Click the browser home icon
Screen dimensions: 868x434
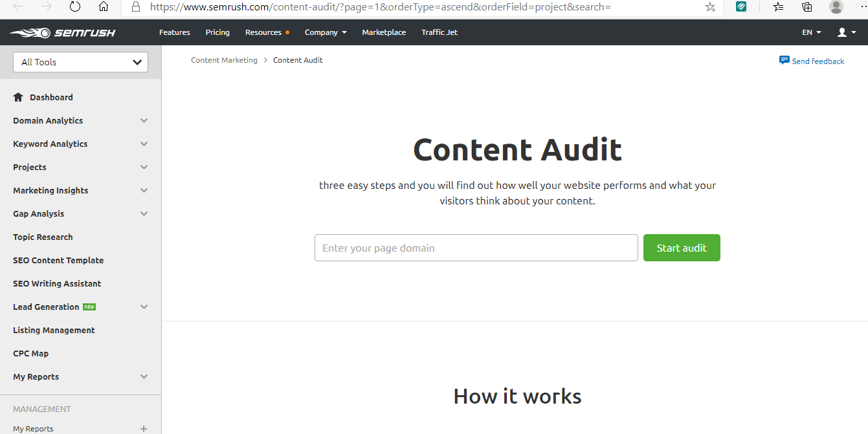(104, 7)
